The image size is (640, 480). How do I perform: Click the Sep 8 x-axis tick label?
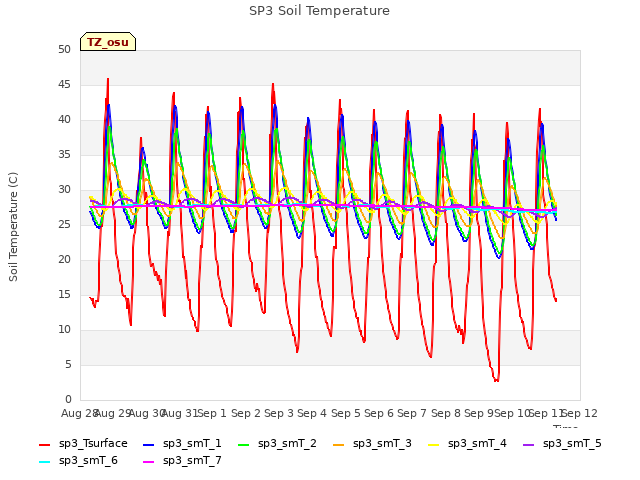[446, 413]
